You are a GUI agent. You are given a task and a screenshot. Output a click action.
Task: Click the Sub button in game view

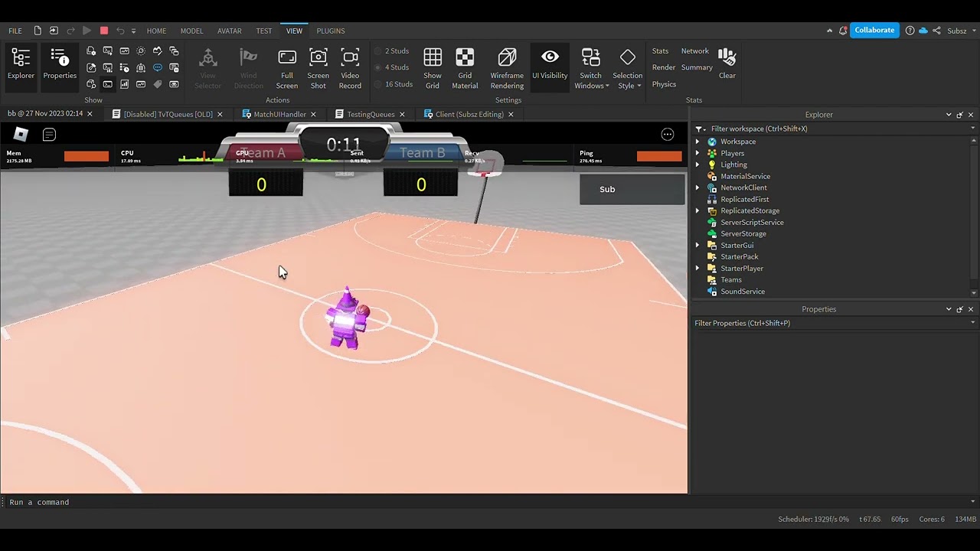pyautogui.click(x=632, y=189)
